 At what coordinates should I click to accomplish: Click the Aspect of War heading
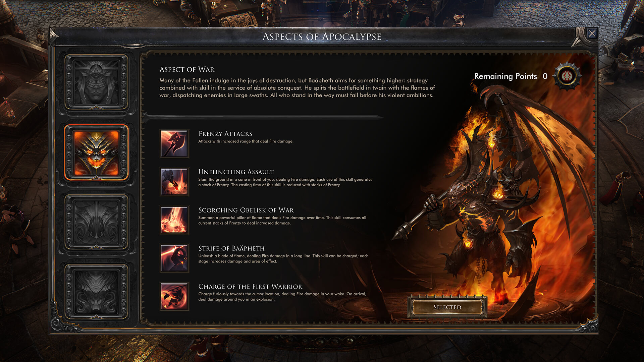pos(187,69)
